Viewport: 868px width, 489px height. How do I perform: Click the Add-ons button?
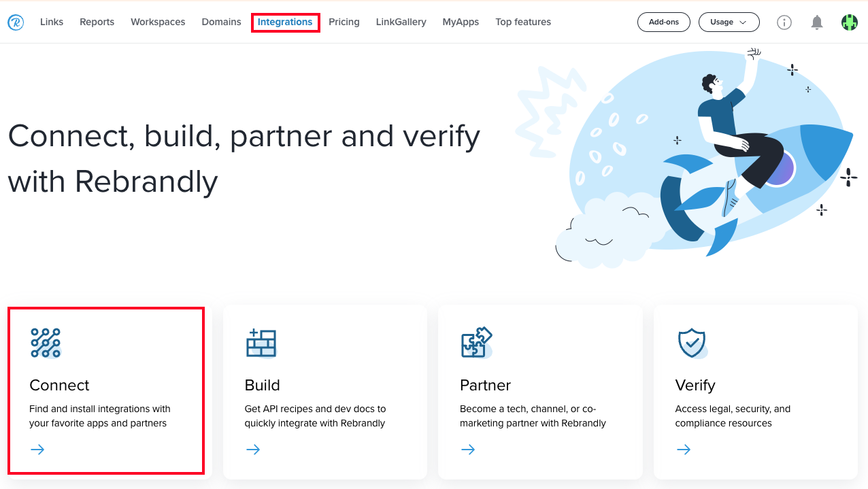click(x=664, y=22)
